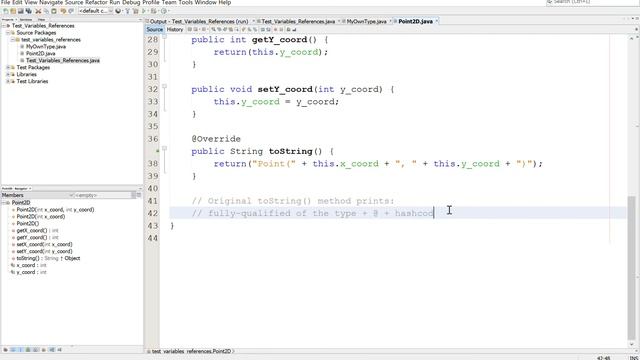This screenshot has height=360, width=640.
Task: Collapse the Source Packages node
Action: [x=8, y=33]
